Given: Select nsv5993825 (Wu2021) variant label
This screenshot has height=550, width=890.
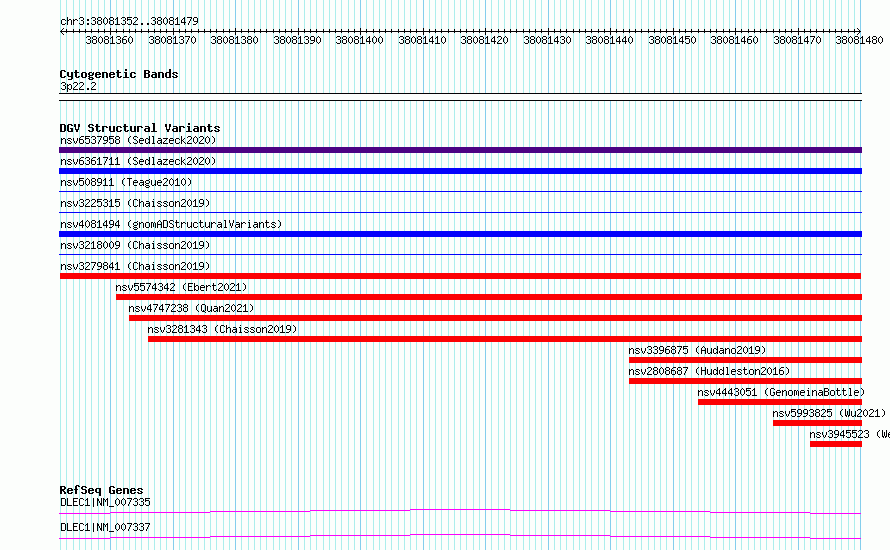Looking at the screenshot, I should [x=829, y=413].
